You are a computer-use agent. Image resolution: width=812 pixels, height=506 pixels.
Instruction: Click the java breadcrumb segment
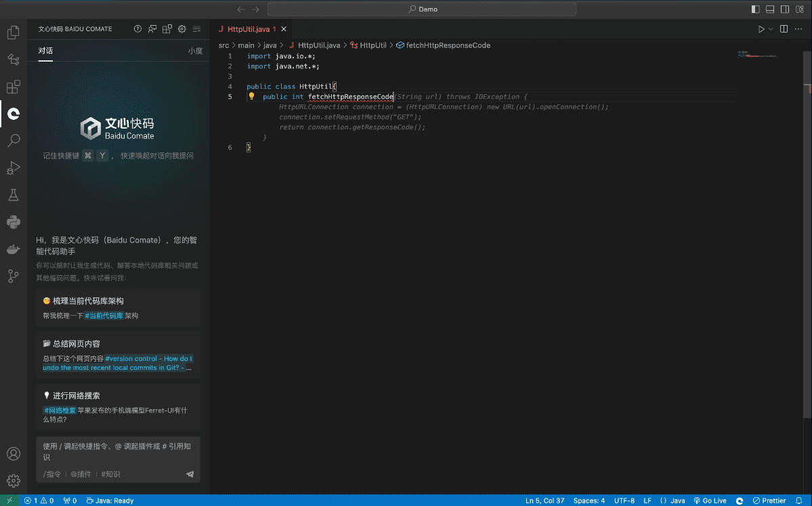tap(270, 45)
